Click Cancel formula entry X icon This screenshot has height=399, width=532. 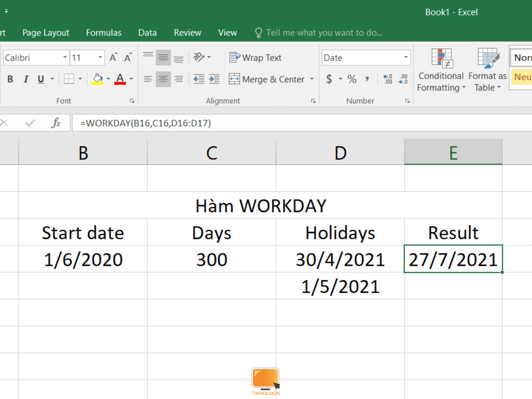[x=4, y=123]
